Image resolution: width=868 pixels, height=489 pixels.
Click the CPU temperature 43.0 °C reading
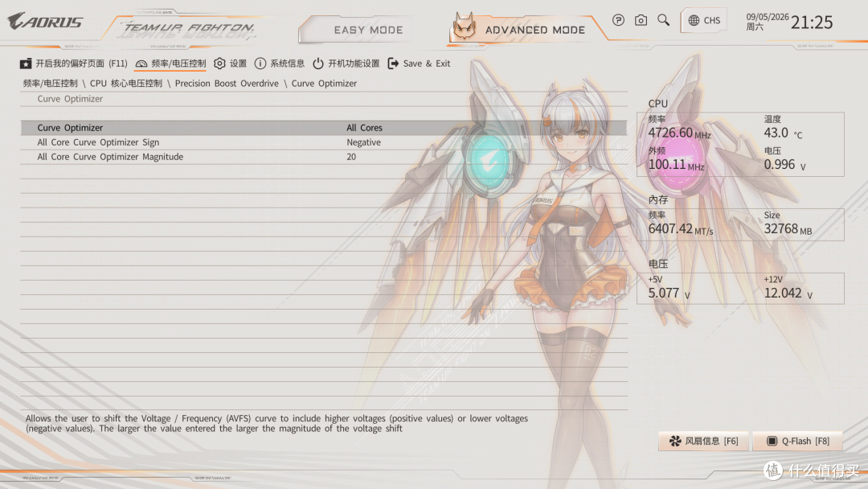point(783,133)
